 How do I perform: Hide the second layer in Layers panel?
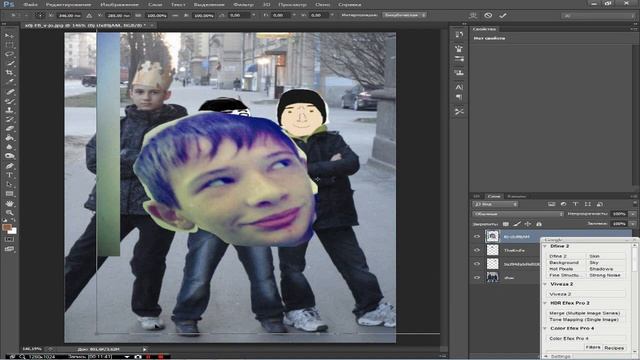tap(477, 250)
